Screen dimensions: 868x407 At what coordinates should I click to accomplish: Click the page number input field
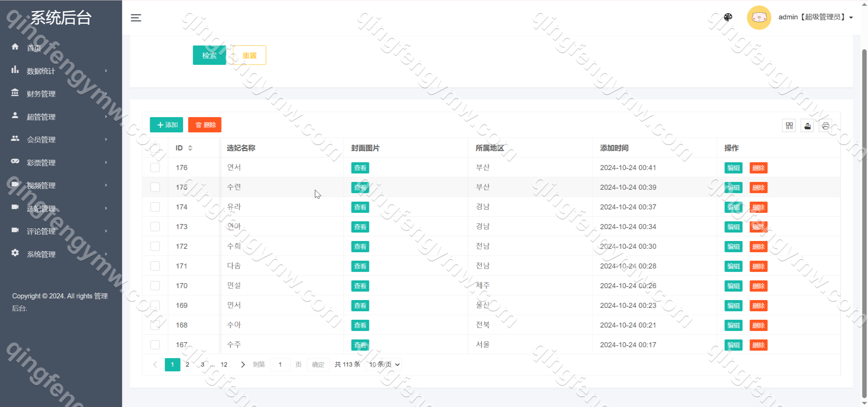pos(280,365)
